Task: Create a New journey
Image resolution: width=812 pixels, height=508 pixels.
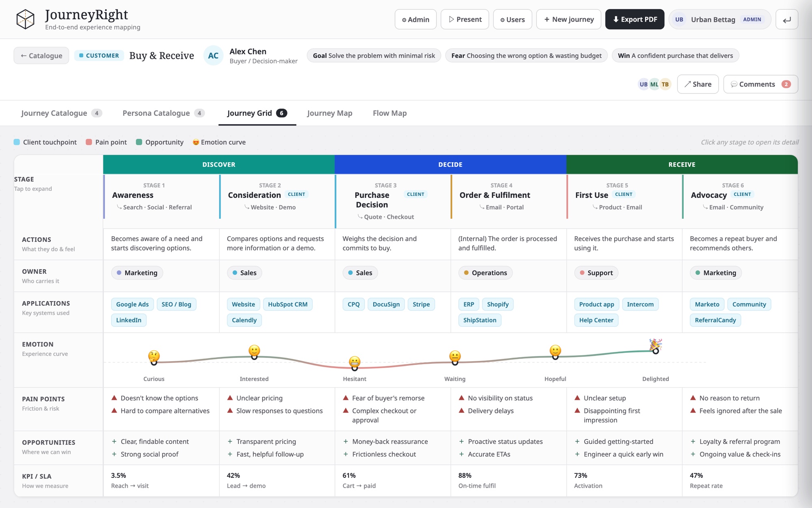Action: [568, 20]
